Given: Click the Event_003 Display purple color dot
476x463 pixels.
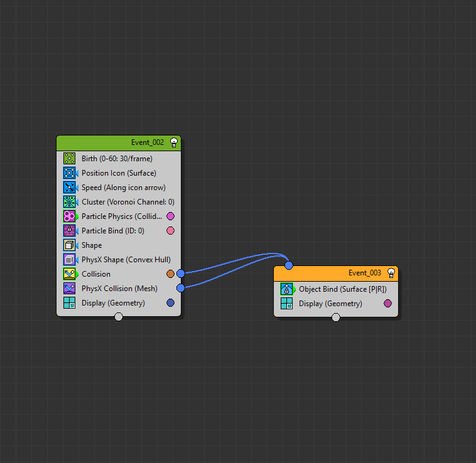Looking at the screenshot, I should click(x=387, y=304).
